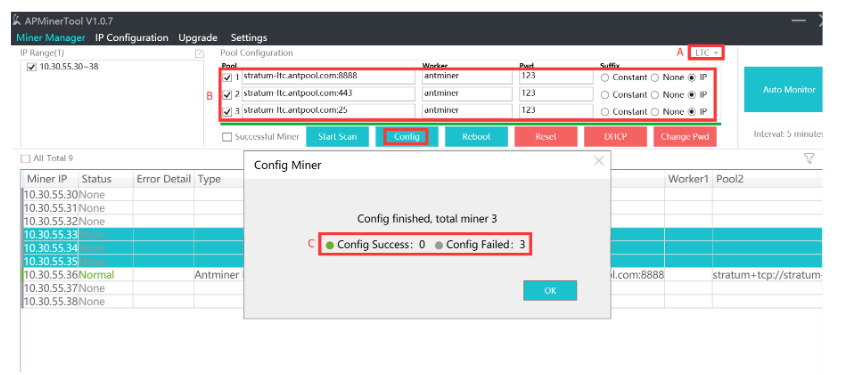The width and height of the screenshot is (842, 375).
Task: Click the Reboot button
Action: point(476,136)
